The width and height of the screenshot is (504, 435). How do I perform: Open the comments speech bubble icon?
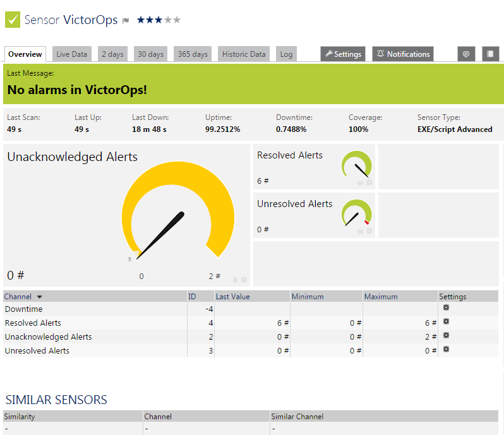click(466, 54)
